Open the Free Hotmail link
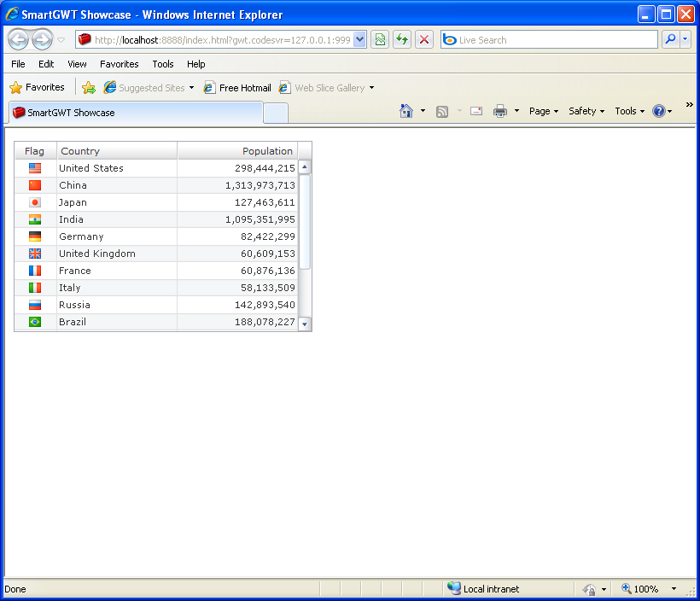700x601 pixels. [x=237, y=88]
